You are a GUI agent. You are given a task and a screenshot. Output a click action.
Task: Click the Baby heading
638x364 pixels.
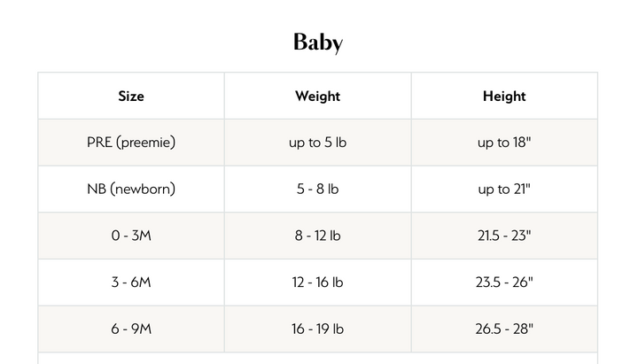318,43
